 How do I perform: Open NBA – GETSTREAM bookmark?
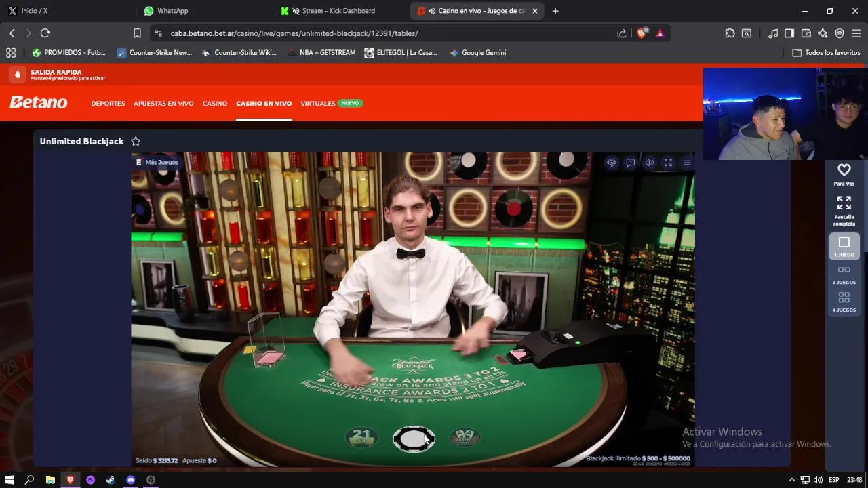pyautogui.click(x=321, y=52)
